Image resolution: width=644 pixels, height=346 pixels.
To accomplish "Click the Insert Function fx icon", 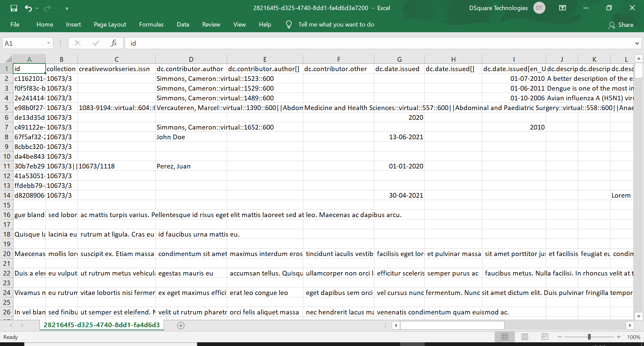I will 114,43.
